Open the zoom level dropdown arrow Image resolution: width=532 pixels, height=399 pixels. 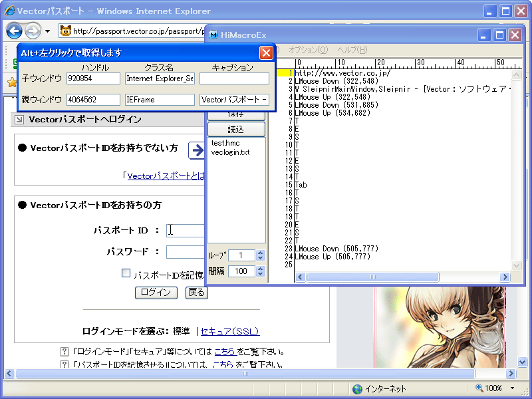tap(513, 388)
